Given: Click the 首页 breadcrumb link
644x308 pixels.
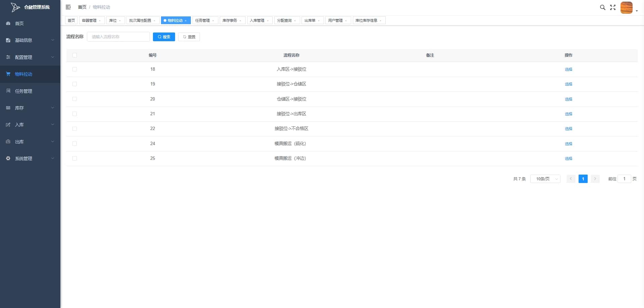Looking at the screenshot, I should click(x=82, y=7).
